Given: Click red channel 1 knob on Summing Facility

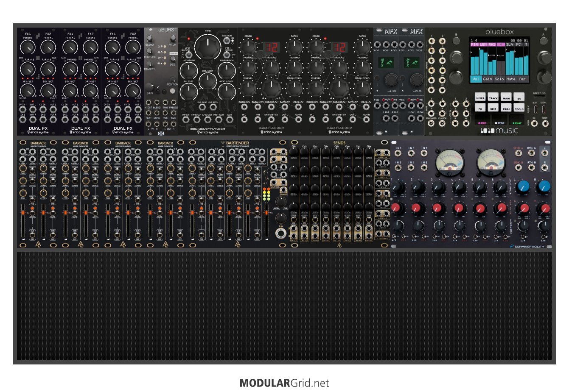Looking at the screenshot, I should tap(396, 208).
